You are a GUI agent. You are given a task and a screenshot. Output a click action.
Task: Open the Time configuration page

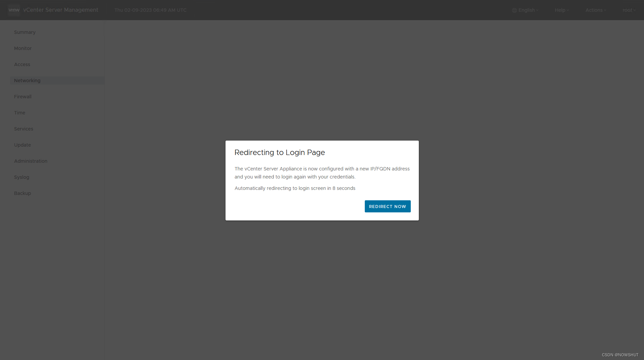(x=20, y=113)
